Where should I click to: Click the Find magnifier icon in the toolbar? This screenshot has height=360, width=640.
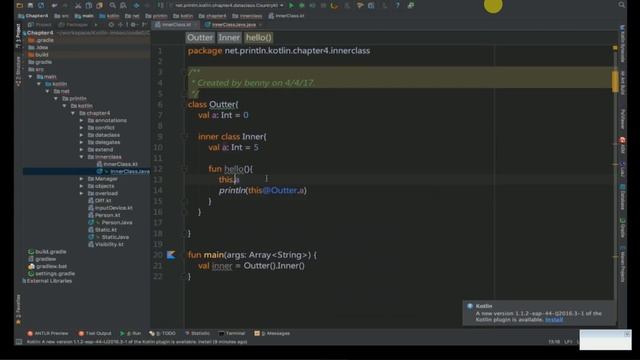coord(112,5)
